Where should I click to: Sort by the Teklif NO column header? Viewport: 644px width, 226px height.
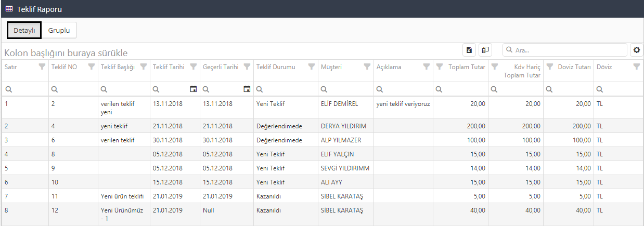pyautogui.click(x=65, y=67)
